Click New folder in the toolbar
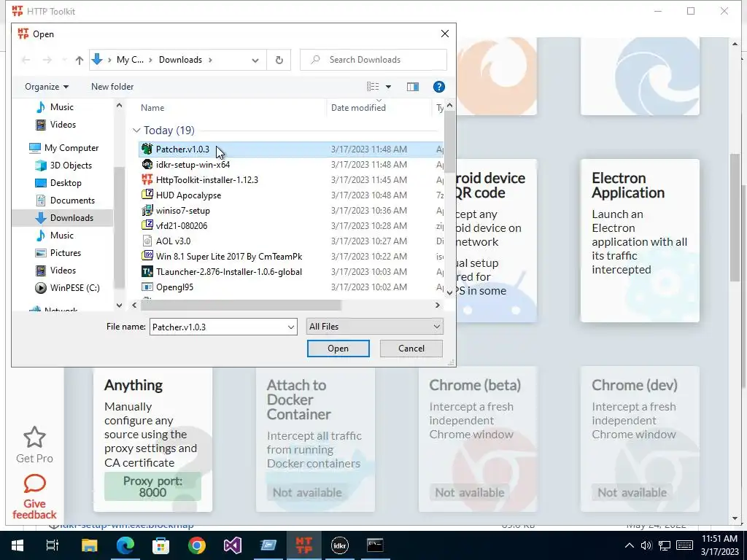This screenshot has height=560, width=747. (x=112, y=87)
